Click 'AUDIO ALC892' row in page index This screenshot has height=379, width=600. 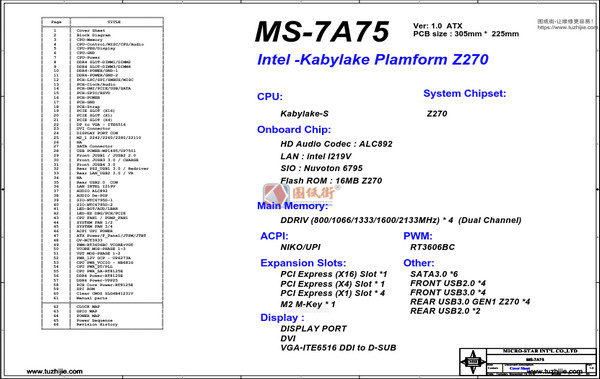[x=92, y=191]
